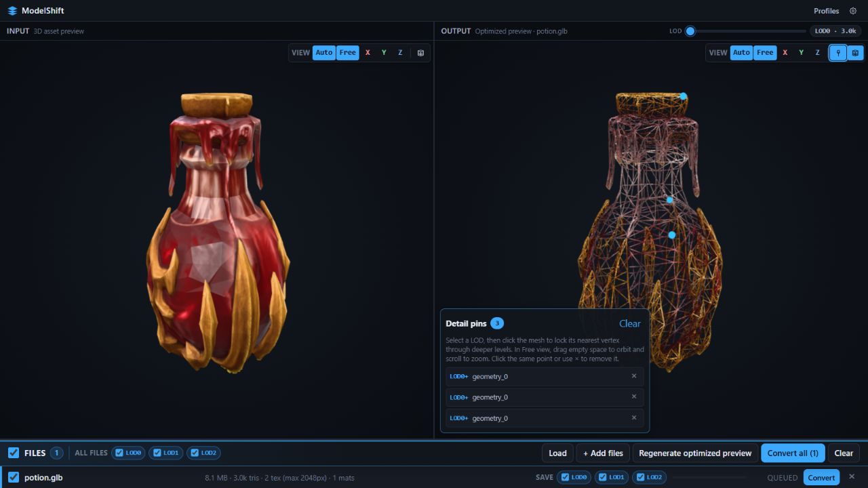Click Regenerate optimized preview

click(x=695, y=453)
